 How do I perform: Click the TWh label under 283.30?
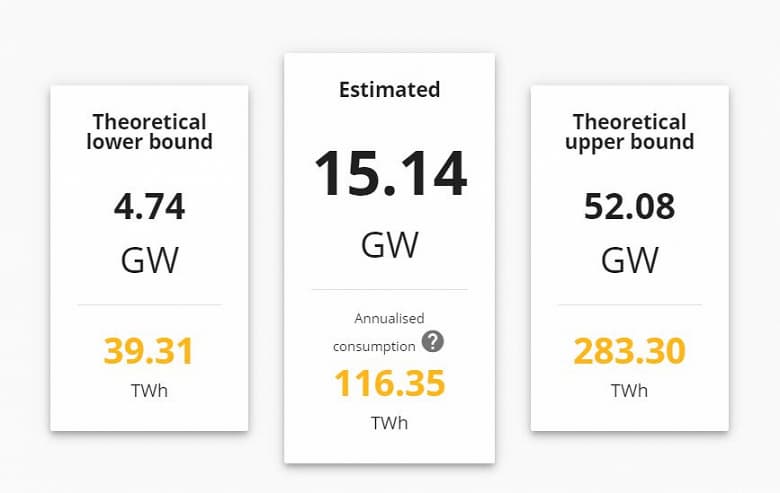point(630,390)
